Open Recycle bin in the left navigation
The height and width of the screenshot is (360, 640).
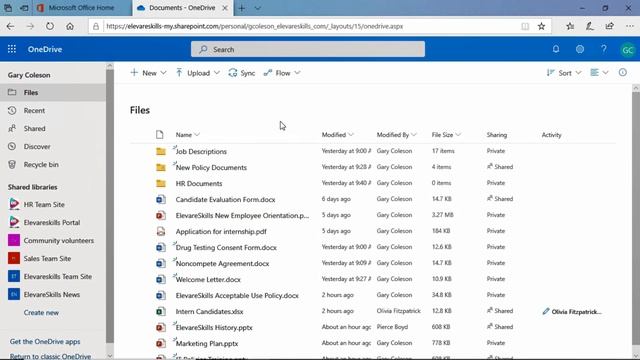53,164
